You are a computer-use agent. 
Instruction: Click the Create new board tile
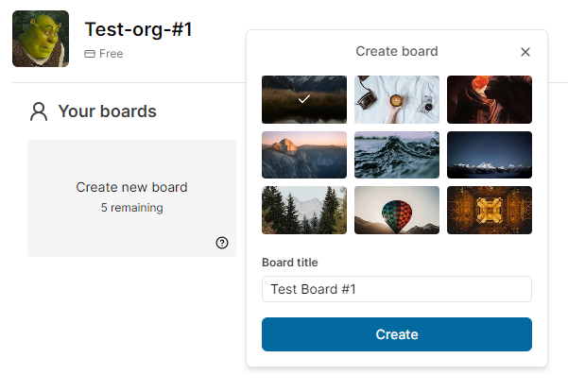pyautogui.click(x=131, y=197)
